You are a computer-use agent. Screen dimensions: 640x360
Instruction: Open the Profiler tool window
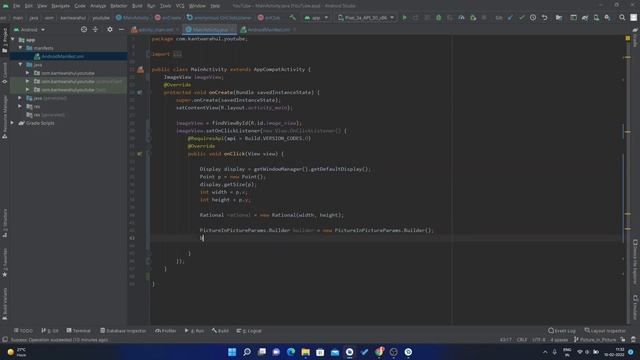coord(166,331)
